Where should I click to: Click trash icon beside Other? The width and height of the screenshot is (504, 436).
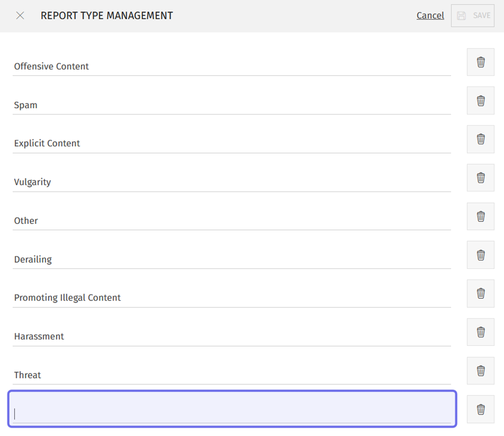(481, 217)
